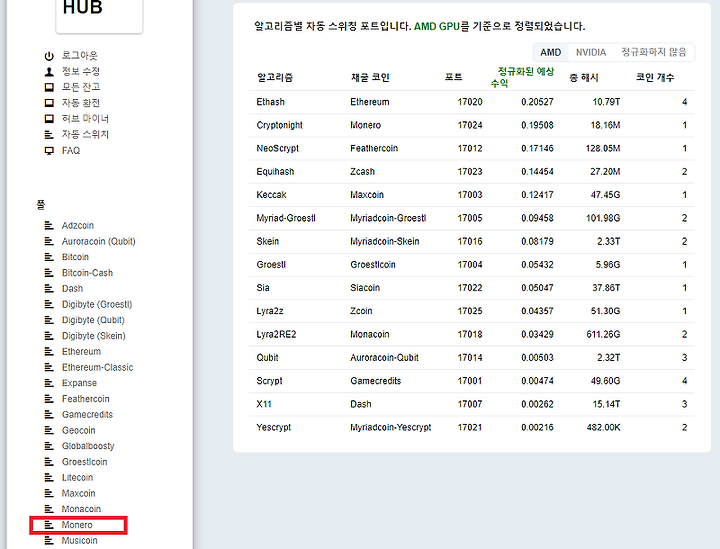Click the X11 algorithm cell
This screenshot has height=549, width=720.
264,404
